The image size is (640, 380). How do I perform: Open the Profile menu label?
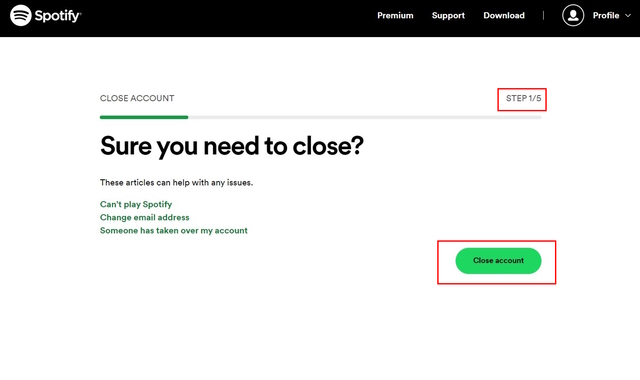[606, 16]
